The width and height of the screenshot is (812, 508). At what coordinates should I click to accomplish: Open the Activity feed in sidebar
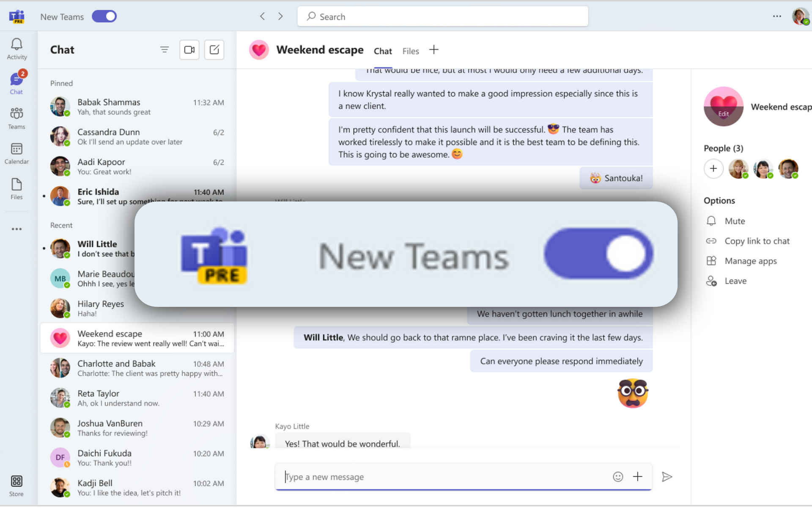coord(16,49)
